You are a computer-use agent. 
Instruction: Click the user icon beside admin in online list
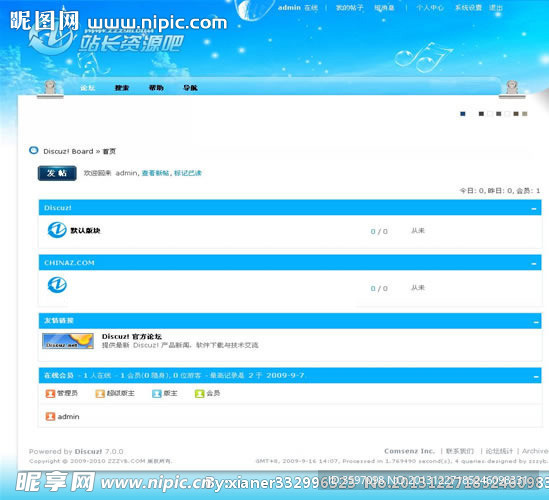tap(50, 416)
